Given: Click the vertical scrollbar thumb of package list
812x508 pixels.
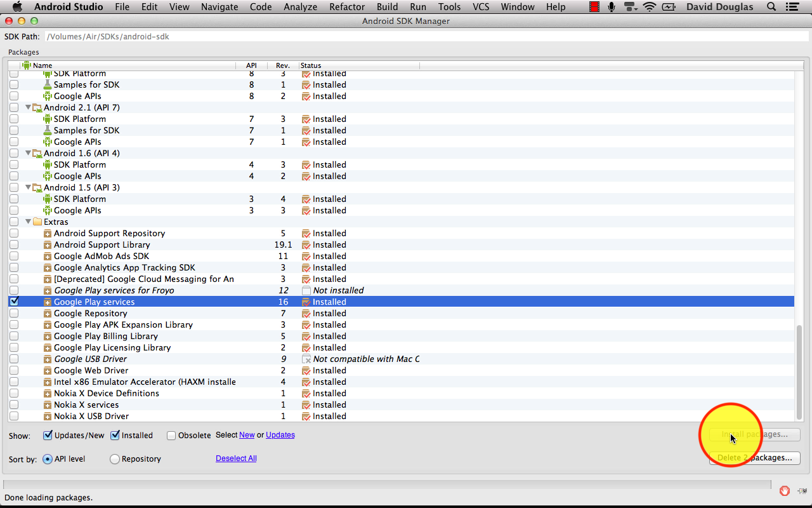Looking at the screenshot, I should (x=799, y=371).
